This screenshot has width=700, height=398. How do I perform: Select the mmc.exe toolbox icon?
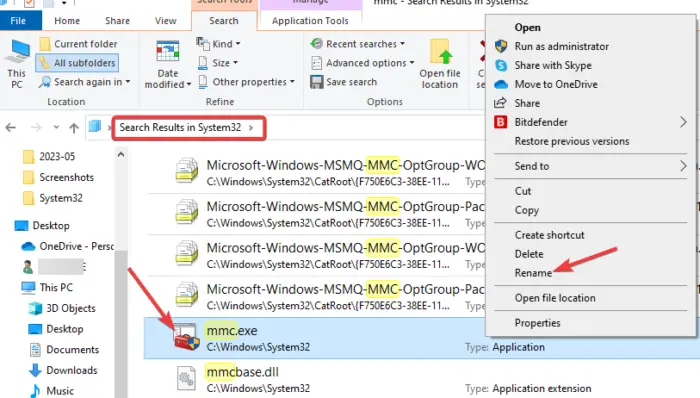pos(186,337)
